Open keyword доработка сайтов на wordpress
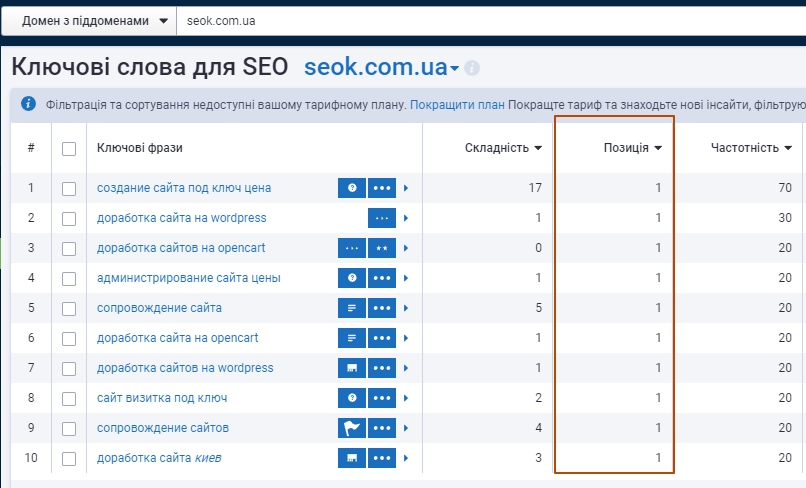Viewport: 806px width, 488px height. coord(185,368)
